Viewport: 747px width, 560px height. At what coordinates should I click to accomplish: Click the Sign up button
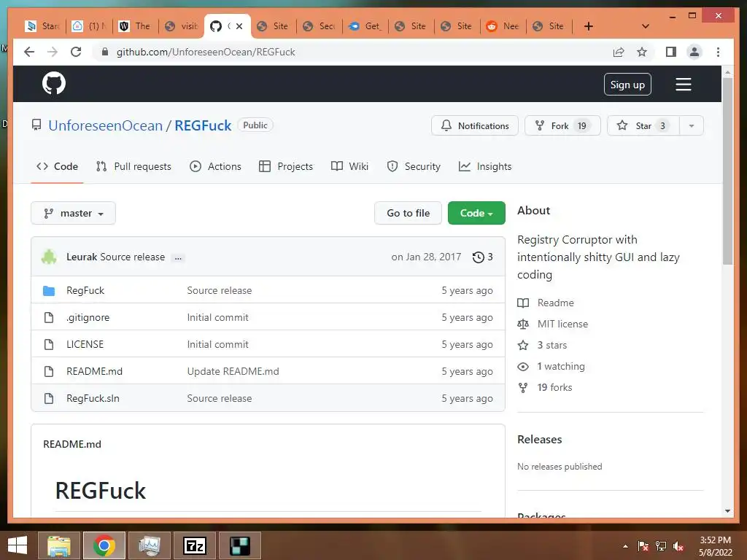tap(627, 85)
